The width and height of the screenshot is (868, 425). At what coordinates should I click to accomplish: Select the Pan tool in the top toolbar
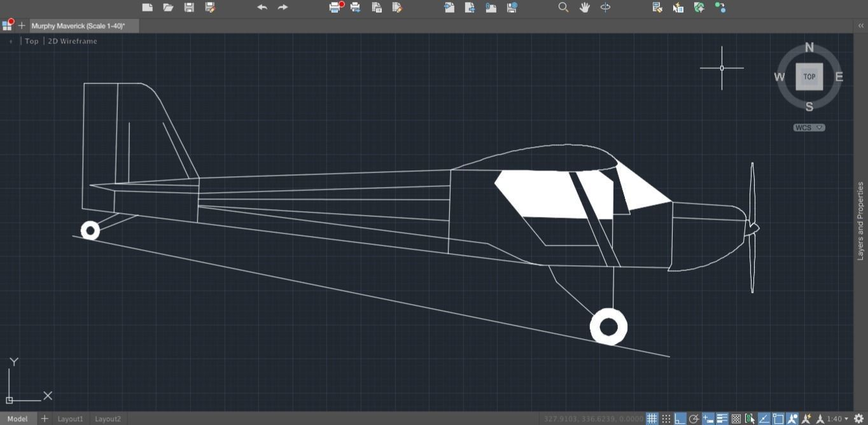[x=584, y=7]
